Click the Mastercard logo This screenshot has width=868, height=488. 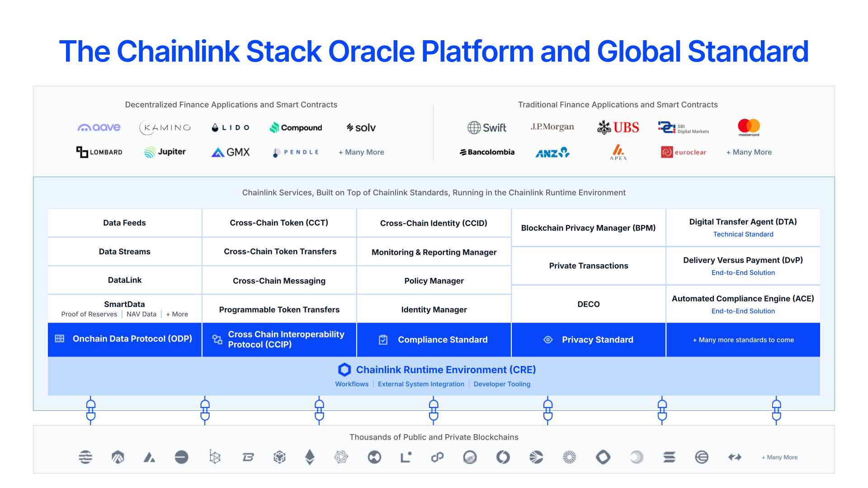pyautogui.click(x=749, y=127)
